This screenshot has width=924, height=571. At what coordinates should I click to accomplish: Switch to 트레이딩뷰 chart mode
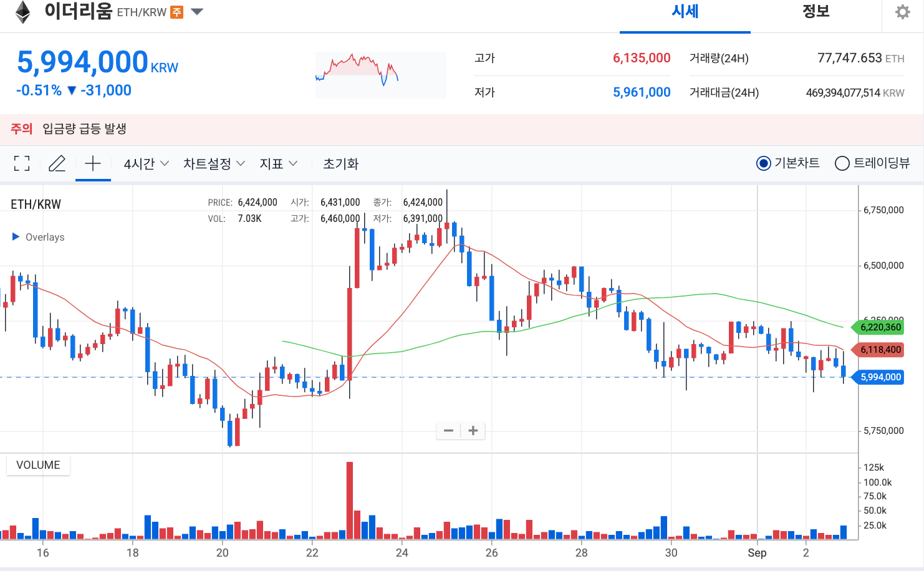click(x=842, y=163)
